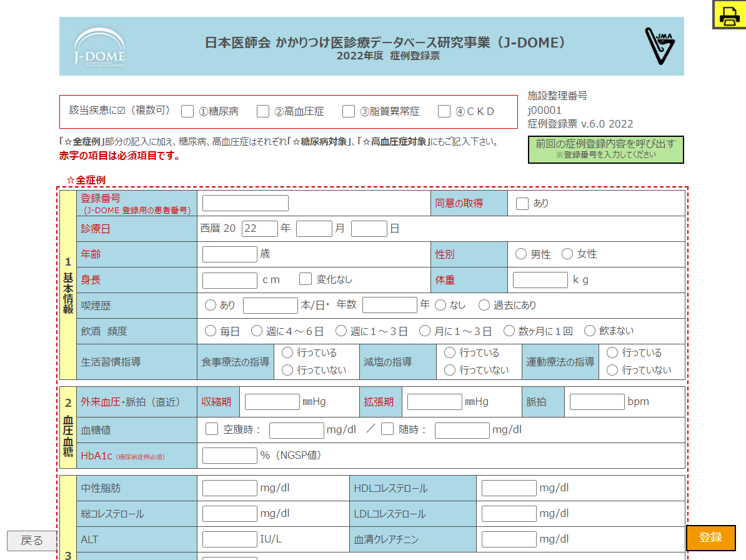Select 喫煙歴 あり radio button
The width and height of the screenshot is (746, 560).
pyautogui.click(x=211, y=305)
